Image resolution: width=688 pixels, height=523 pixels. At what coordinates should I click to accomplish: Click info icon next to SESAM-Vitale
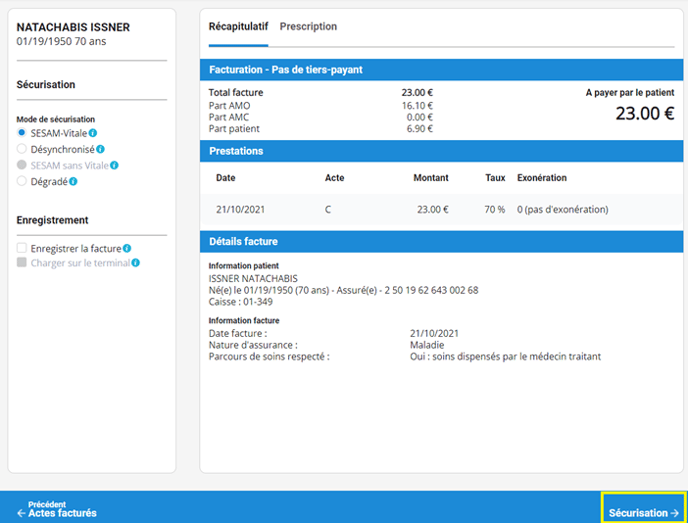pos(93,133)
